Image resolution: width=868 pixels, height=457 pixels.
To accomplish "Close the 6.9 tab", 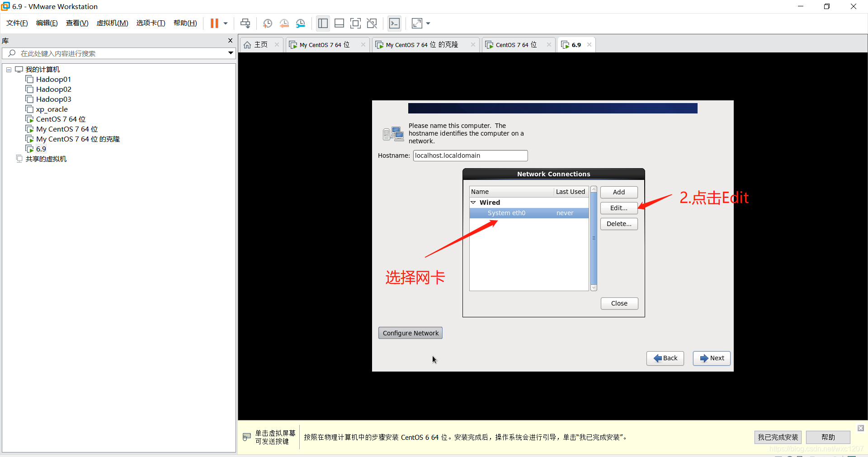I will click(589, 45).
